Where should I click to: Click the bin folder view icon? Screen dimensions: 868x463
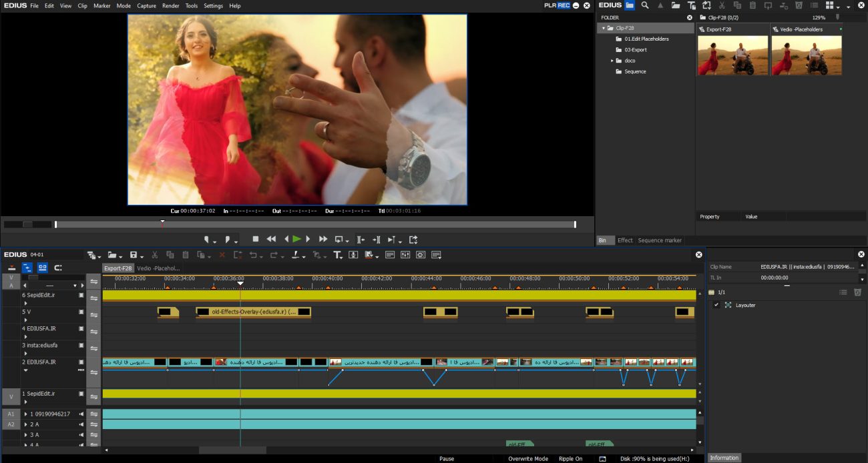point(630,5)
